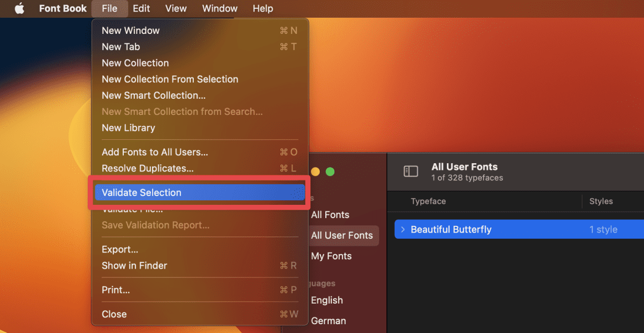Image resolution: width=644 pixels, height=333 pixels.
Task: Choose Resolve Duplicates from the File menu
Action: click(147, 168)
